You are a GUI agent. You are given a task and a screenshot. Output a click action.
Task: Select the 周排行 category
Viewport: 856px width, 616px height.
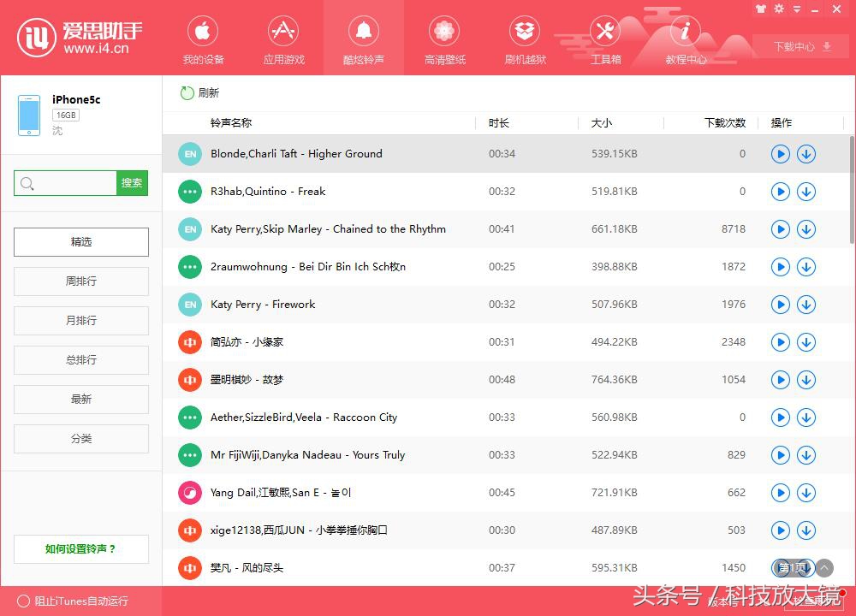point(81,281)
